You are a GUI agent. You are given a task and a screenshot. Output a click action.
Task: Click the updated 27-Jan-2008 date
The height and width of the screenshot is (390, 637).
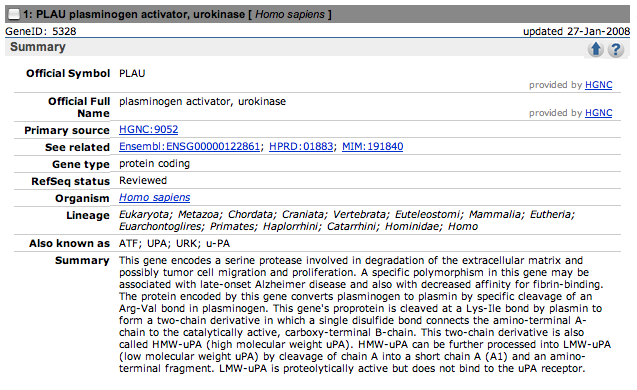click(x=576, y=31)
